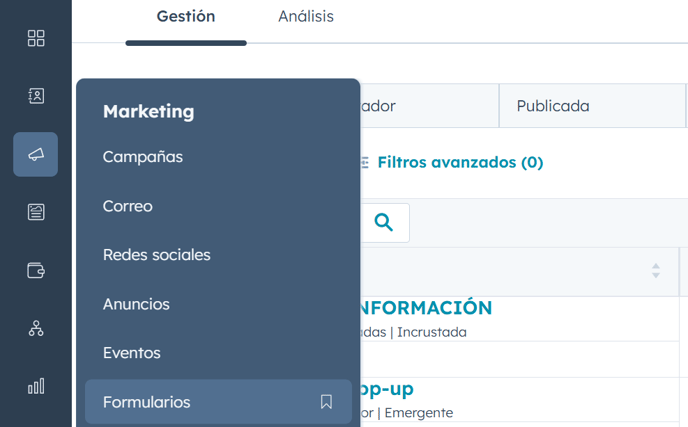Click the magnifying glass search button
This screenshot has width=688, height=427.
click(x=383, y=222)
